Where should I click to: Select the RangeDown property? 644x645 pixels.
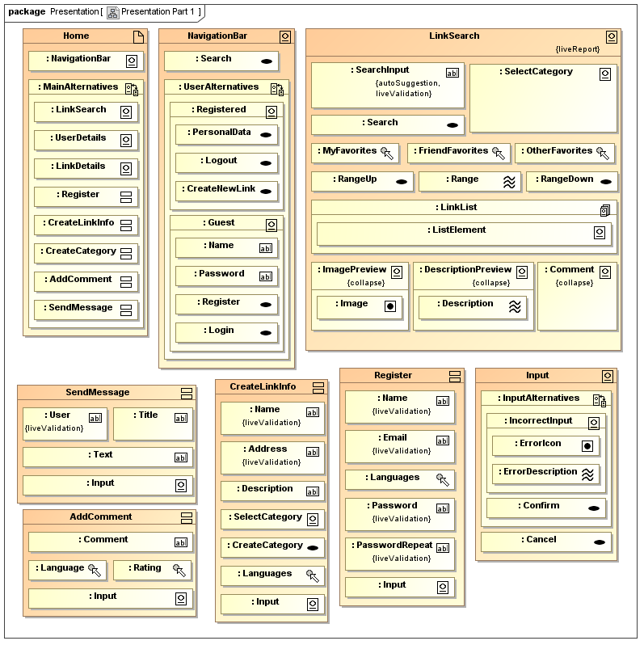click(571, 182)
